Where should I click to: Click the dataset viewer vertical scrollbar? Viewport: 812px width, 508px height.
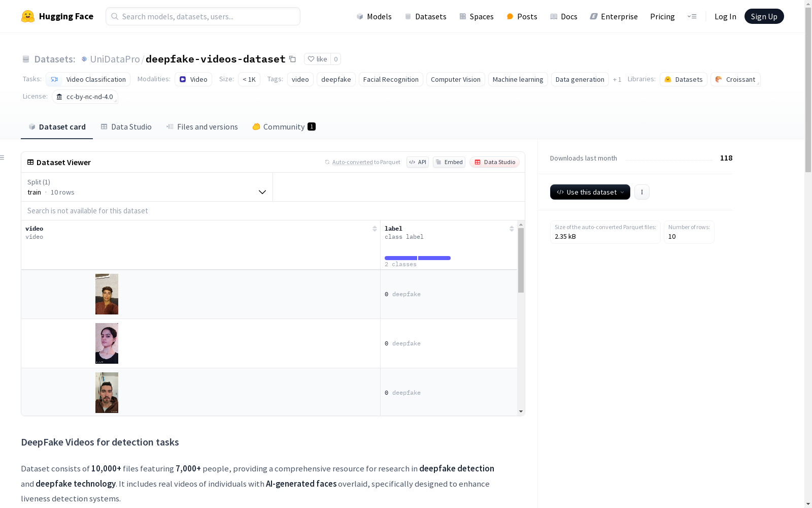[x=521, y=260]
